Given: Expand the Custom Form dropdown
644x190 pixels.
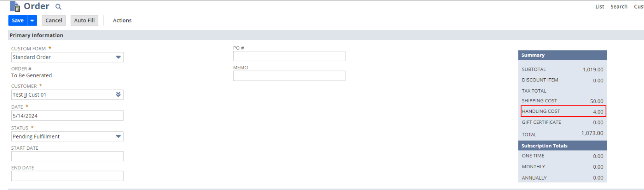Looking at the screenshot, I should pos(118,57).
